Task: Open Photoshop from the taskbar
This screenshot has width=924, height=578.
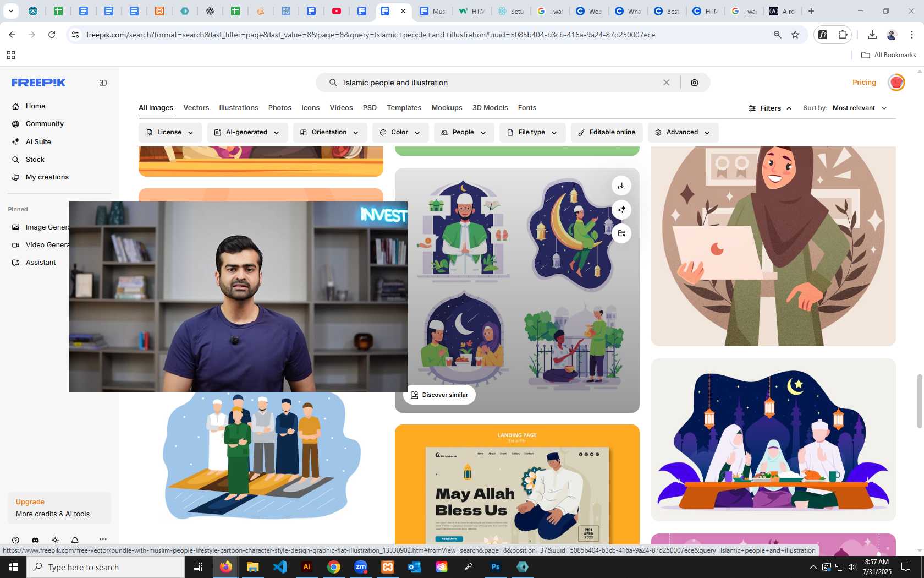Action: pos(496,567)
